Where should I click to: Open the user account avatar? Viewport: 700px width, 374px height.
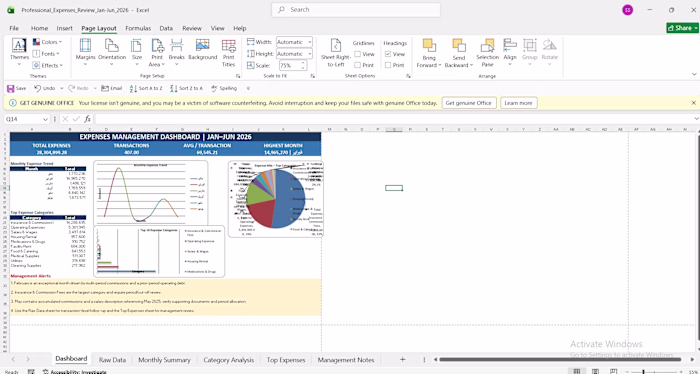point(627,10)
